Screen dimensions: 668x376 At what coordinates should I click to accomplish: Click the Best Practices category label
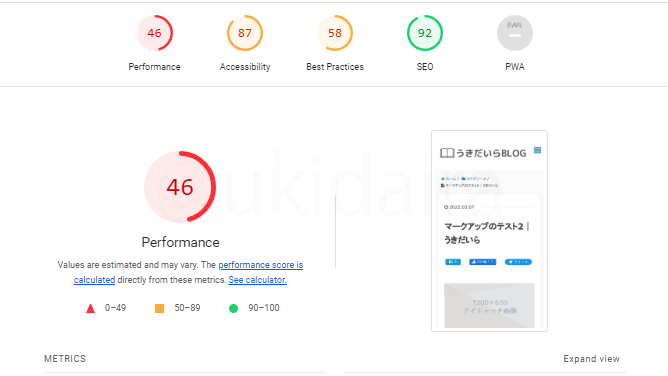coord(335,67)
